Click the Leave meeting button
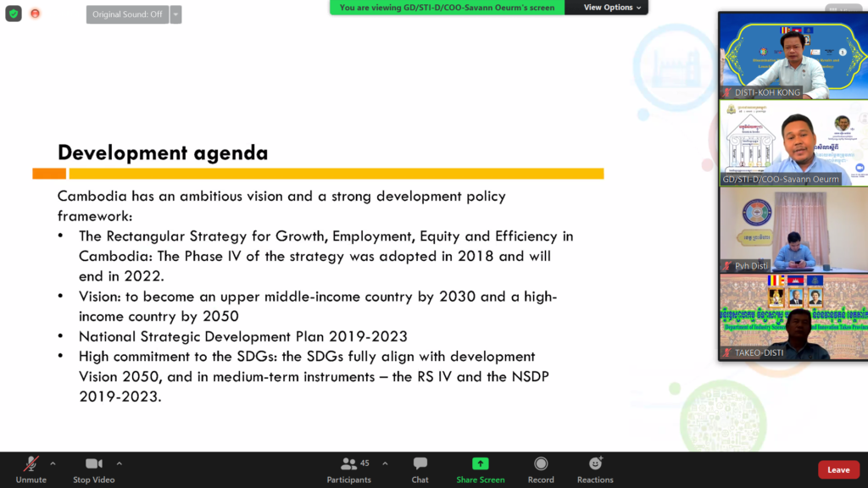Screen dimensions: 868x488 (x=837, y=469)
